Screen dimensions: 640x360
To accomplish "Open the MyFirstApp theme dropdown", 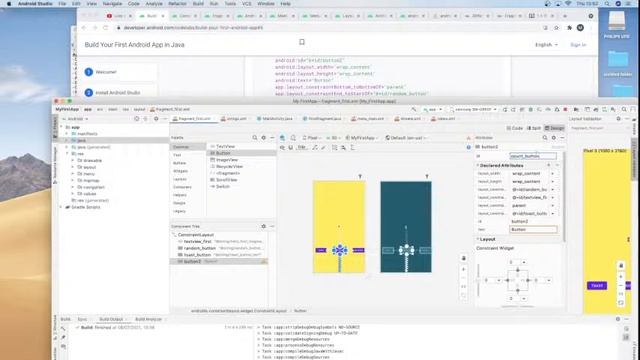I will (362, 138).
